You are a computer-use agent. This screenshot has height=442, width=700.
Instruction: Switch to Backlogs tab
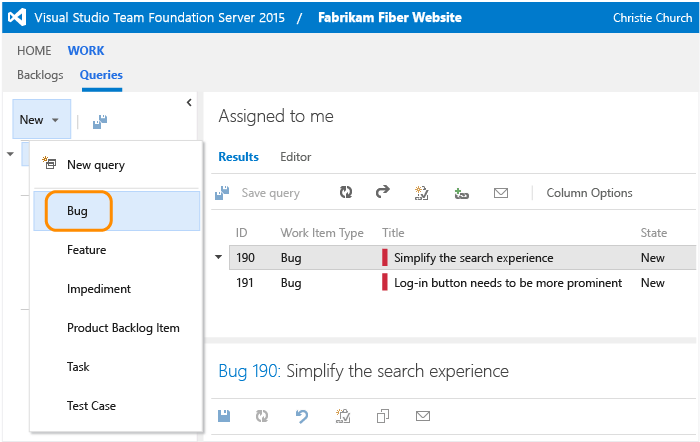click(x=40, y=75)
